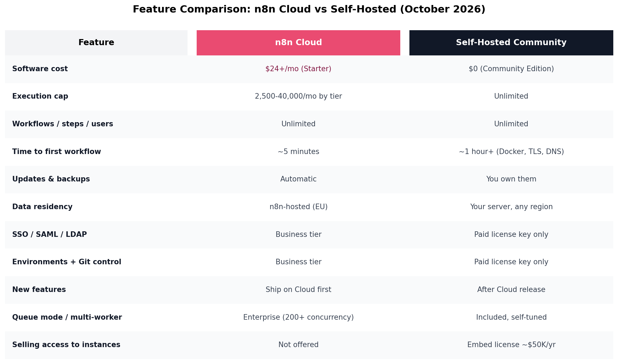The image size is (618, 364).
Task: Click 'Paid license key only' in the Environments row
Action: pyautogui.click(x=511, y=262)
